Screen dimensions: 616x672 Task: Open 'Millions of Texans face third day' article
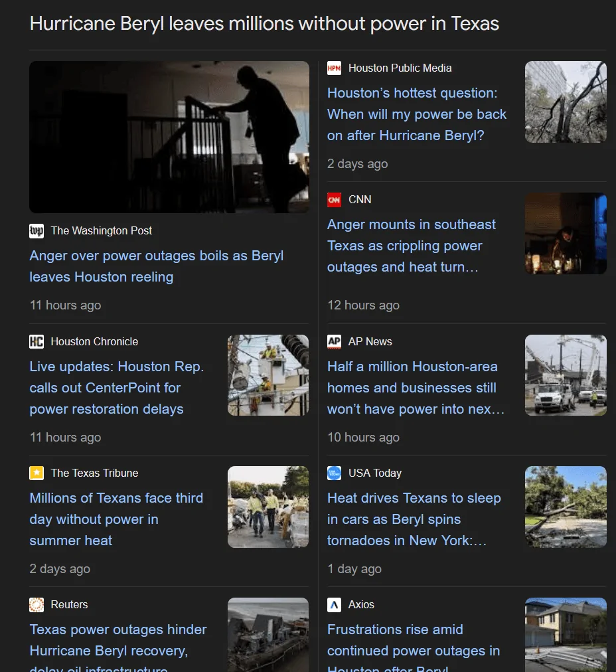[x=116, y=519]
